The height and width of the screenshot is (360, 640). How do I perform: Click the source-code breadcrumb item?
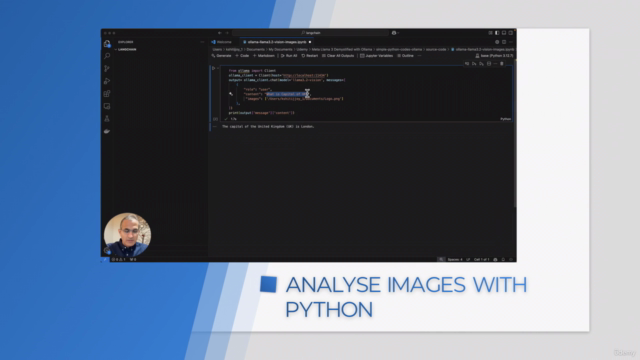(x=436, y=49)
